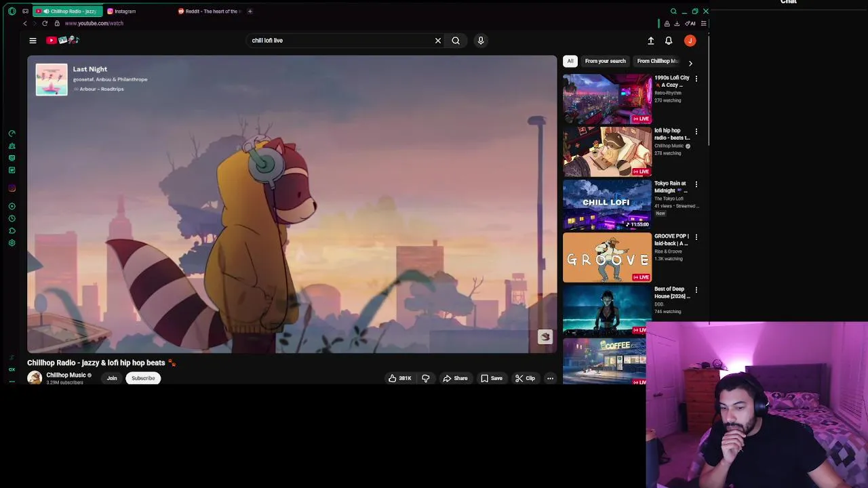Open options for lofi hip hop radio video
This screenshot has width=868, height=488.
696,131
